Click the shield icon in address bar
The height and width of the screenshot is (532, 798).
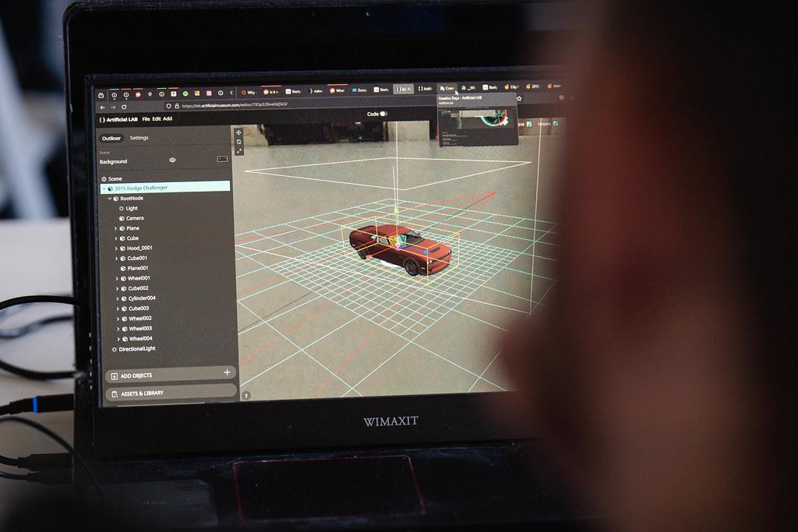pyautogui.click(x=169, y=106)
